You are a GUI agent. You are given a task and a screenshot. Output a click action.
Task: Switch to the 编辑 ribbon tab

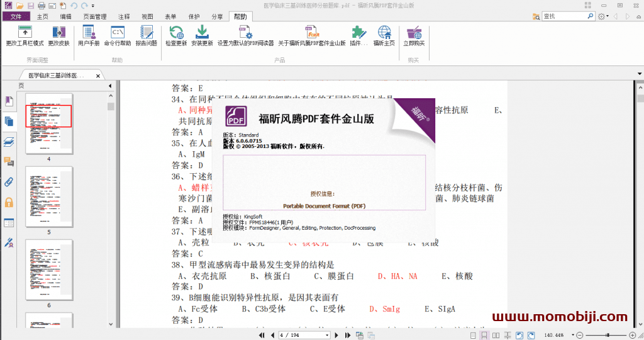(x=65, y=16)
